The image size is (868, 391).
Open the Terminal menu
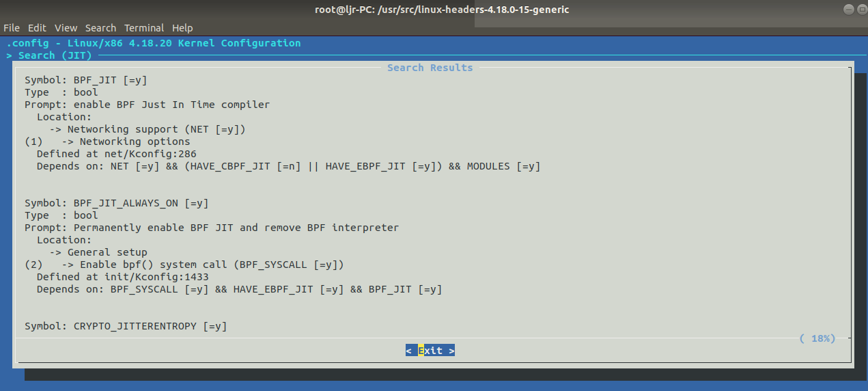coord(144,28)
